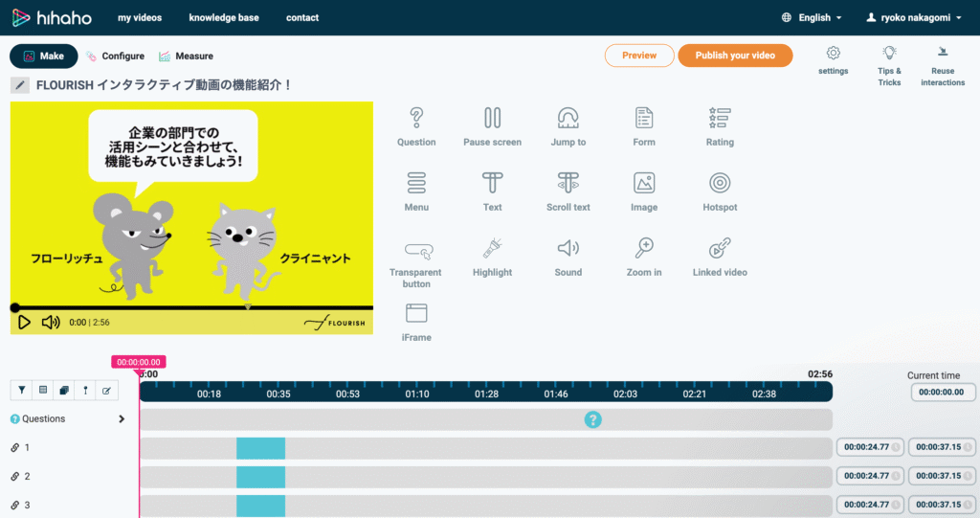This screenshot has width=980, height=518.
Task: Play the video preview
Action: [x=24, y=322]
